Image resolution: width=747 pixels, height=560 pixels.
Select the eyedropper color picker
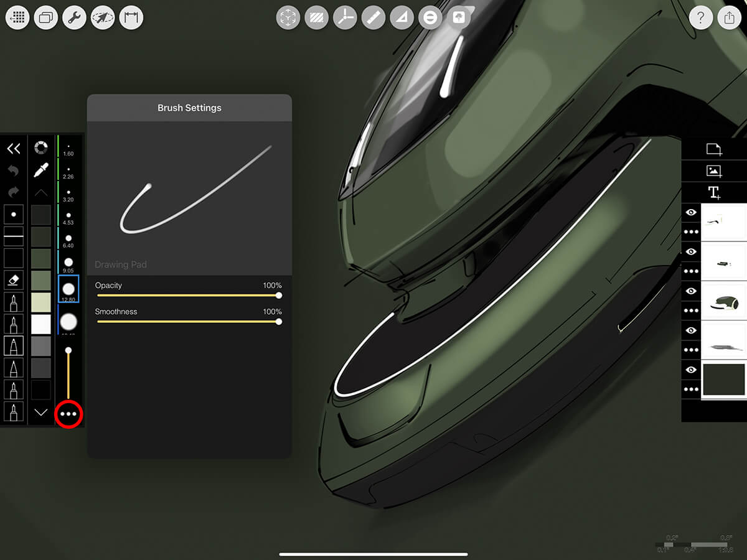coord(41,170)
